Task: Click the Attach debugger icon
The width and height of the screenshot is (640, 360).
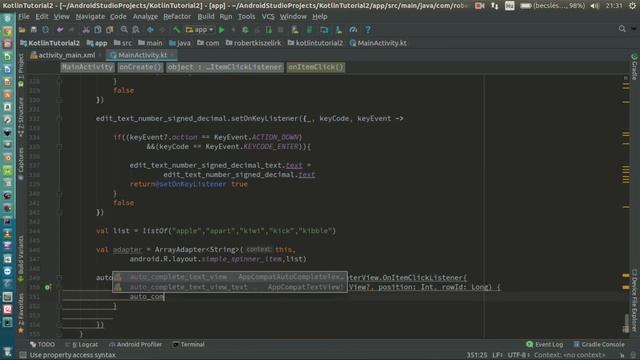Action: [269, 30]
